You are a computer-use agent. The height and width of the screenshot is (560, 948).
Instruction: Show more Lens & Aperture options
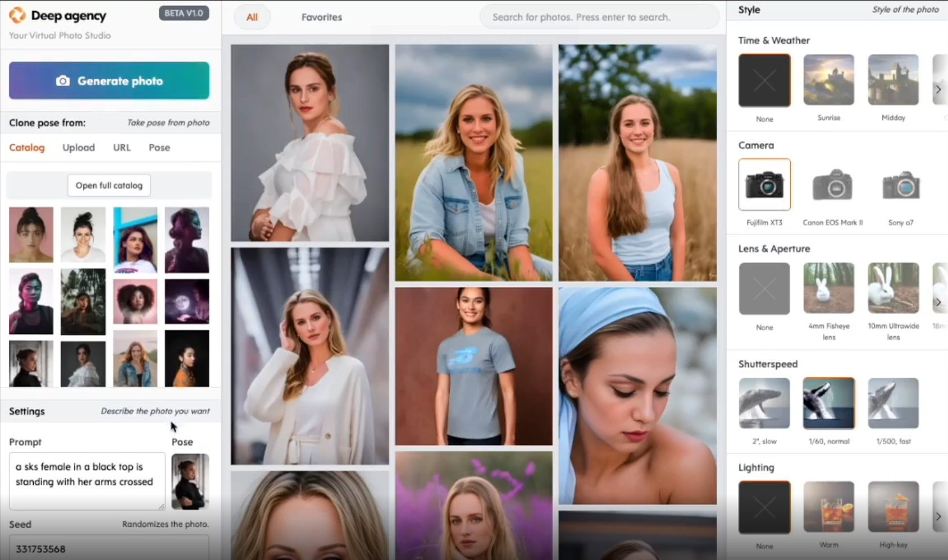(x=938, y=302)
